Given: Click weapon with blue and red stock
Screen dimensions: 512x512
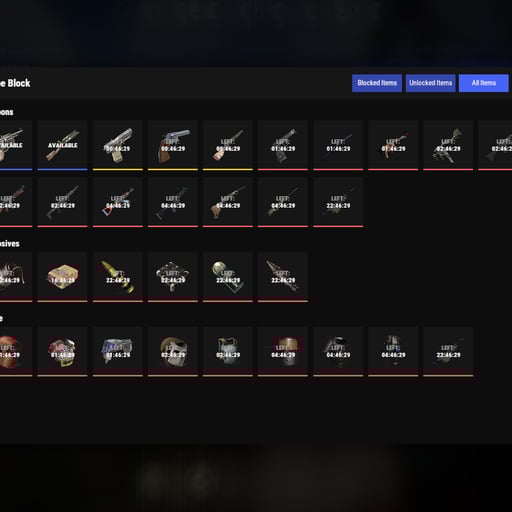Looking at the screenshot, I should pos(118,202).
